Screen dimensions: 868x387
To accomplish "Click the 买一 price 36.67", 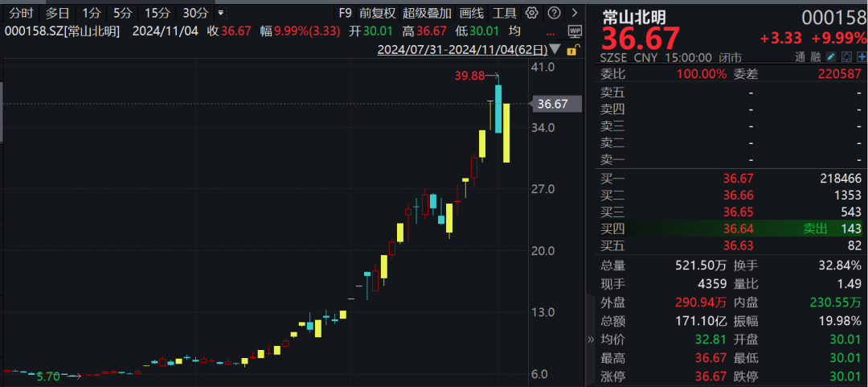I will click(738, 179).
